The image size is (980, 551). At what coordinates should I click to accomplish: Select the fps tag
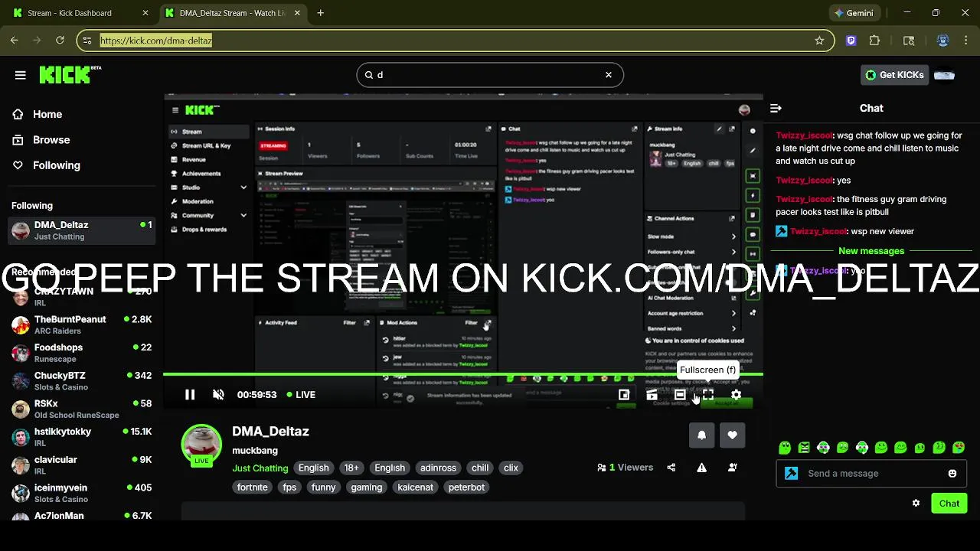[x=289, y=487]
